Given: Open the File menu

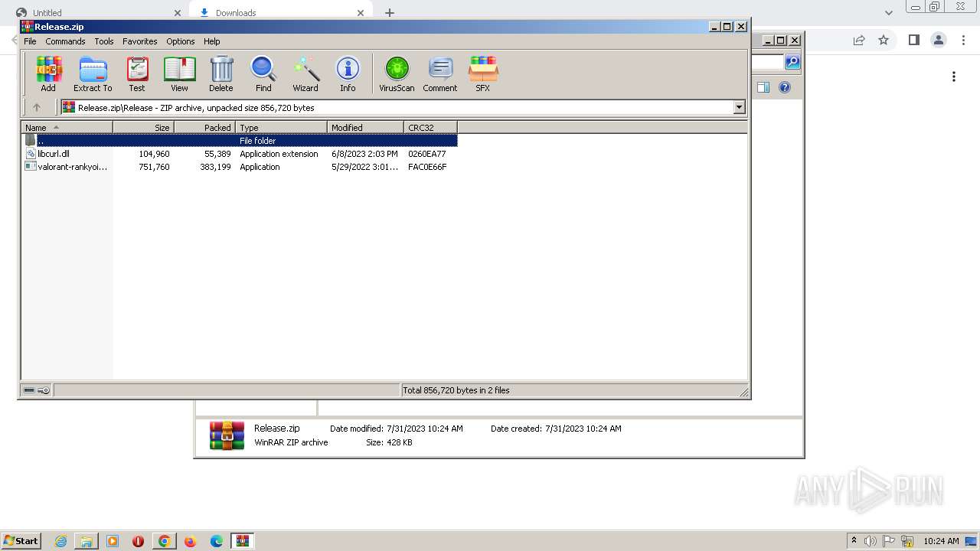Looking at the screenshot, I should 30,41.
